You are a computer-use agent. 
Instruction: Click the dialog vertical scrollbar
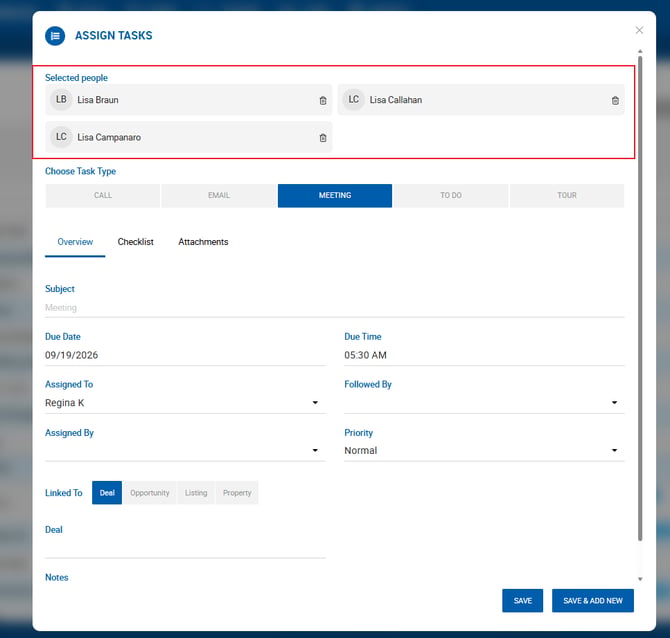[x=640, y=298]
